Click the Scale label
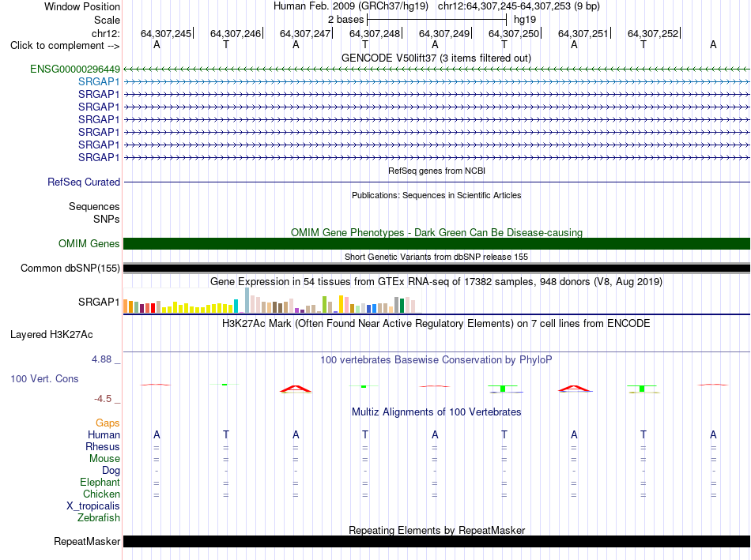The width and height of the screenshot is (751, 560). click(x=107, y=20)
